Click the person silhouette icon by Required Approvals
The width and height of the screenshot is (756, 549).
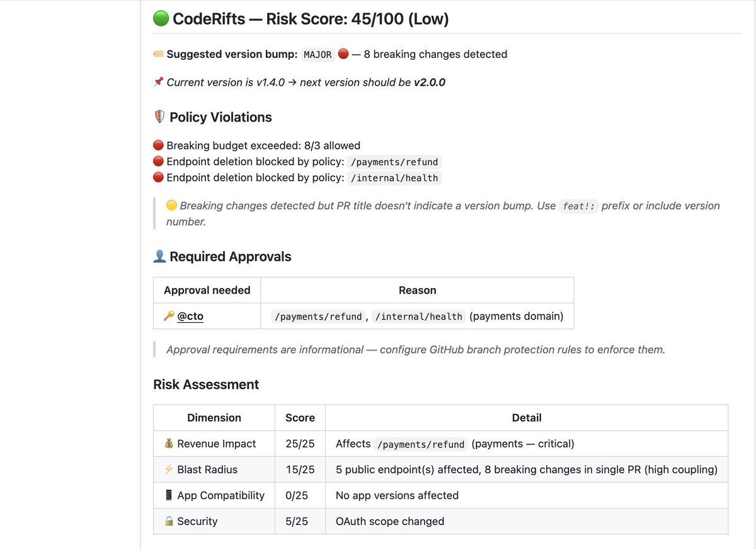coord(159,257)
